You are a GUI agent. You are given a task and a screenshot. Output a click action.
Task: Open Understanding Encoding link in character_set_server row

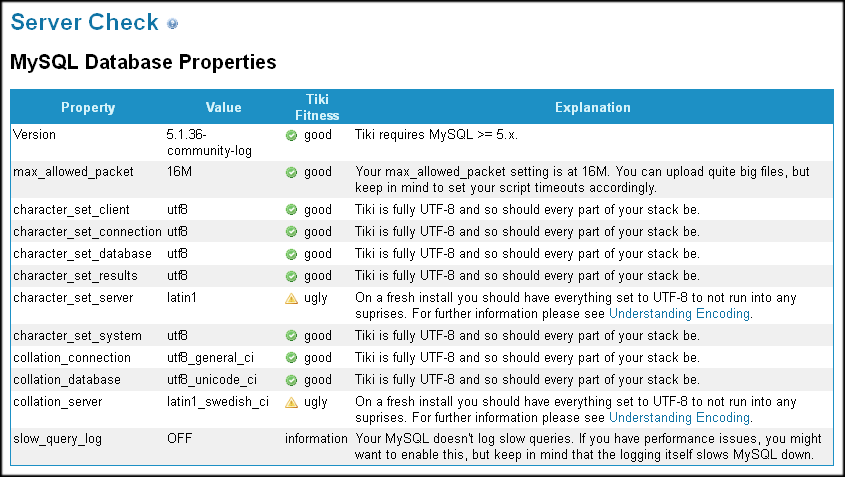point(679,313)
